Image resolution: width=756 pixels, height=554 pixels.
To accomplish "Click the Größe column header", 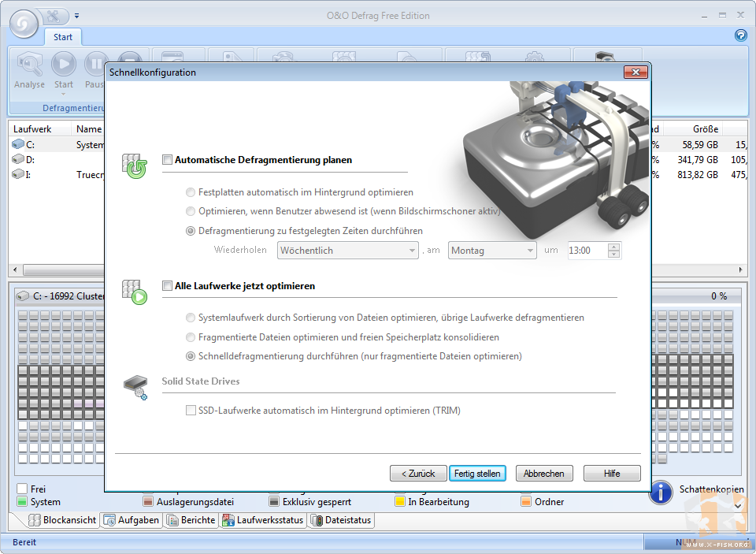I will coord(692,129).
